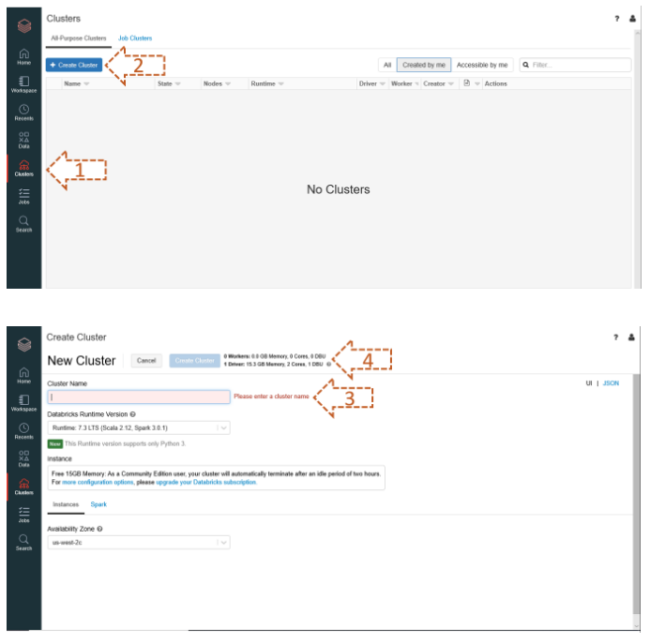Image resolution: width=650 pixels, height=644 pixels.
Task: Sort by the Driver column
Action: pyautogui.click(x=371, y=83)
